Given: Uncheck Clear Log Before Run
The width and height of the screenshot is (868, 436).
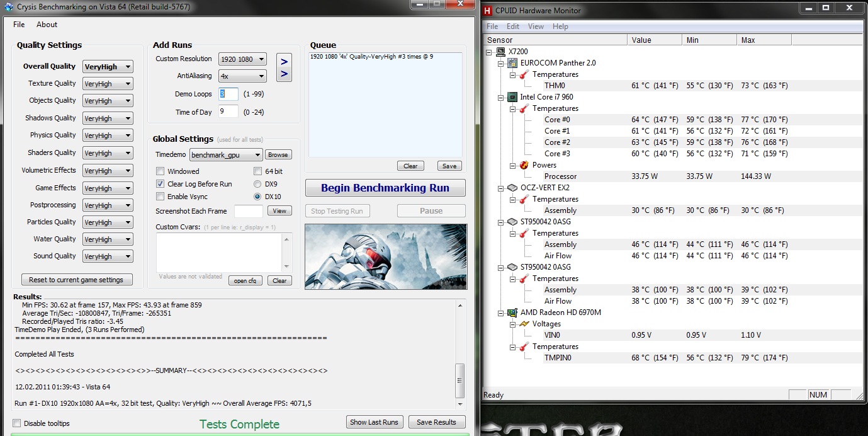Looking at the screenshot, I should click(161, 184).
